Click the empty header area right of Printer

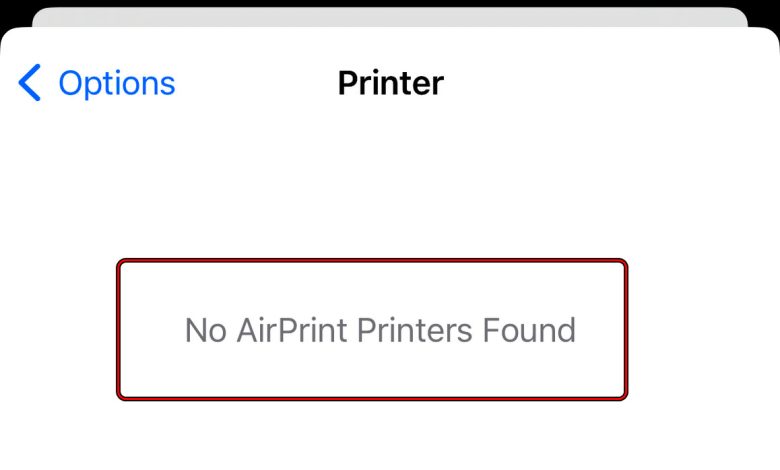click(610, 83)
